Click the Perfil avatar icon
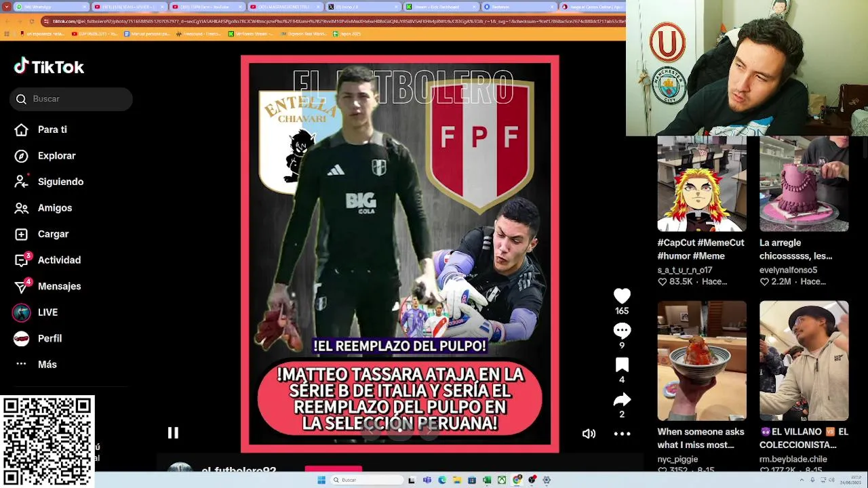Image resolution: width=868 pixels, height=488 pixels. click(22, 338)
